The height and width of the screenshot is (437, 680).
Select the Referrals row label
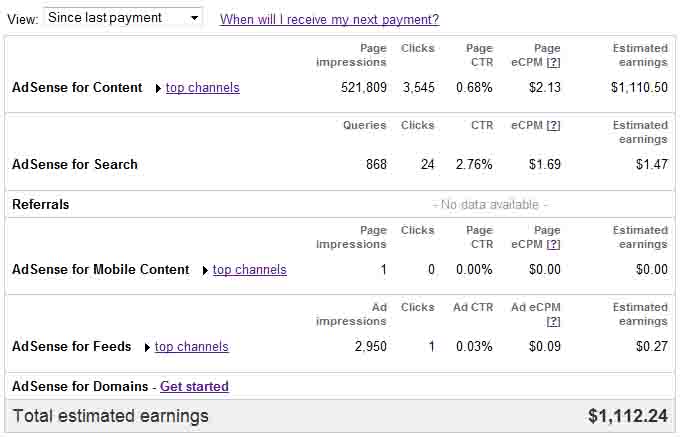(x=41, y=204)
